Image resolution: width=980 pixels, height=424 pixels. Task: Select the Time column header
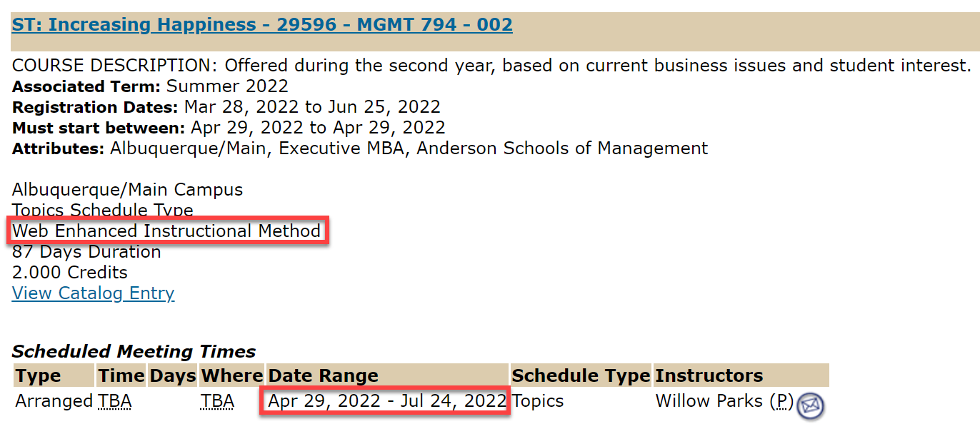click(121, 375)
